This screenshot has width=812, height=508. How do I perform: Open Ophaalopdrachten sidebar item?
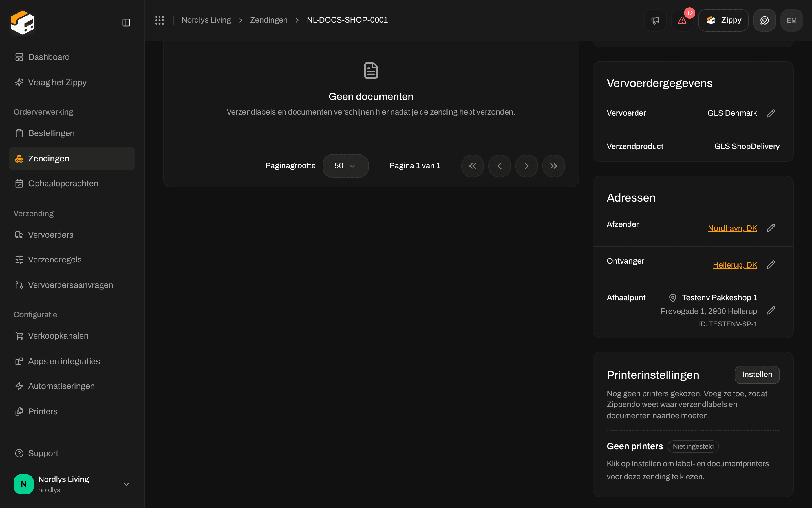click(x=72, y=183)
